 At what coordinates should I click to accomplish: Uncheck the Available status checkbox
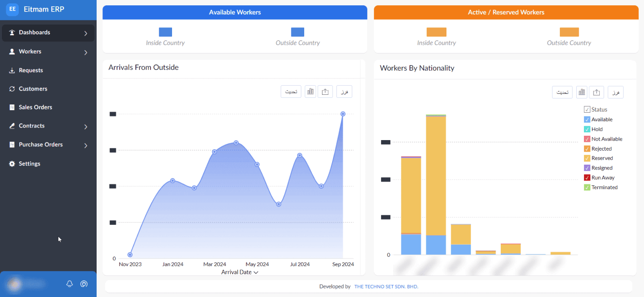pos(587,119)
